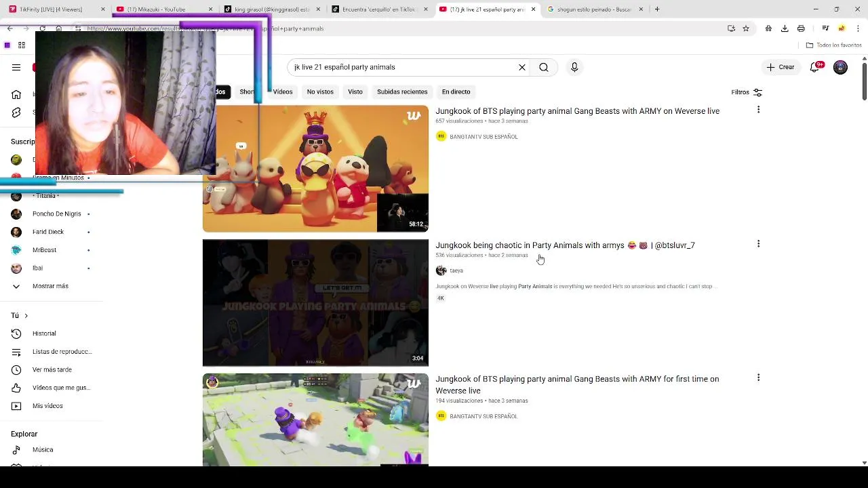
Task: Open the browser downloads icon
Action: 785,28
